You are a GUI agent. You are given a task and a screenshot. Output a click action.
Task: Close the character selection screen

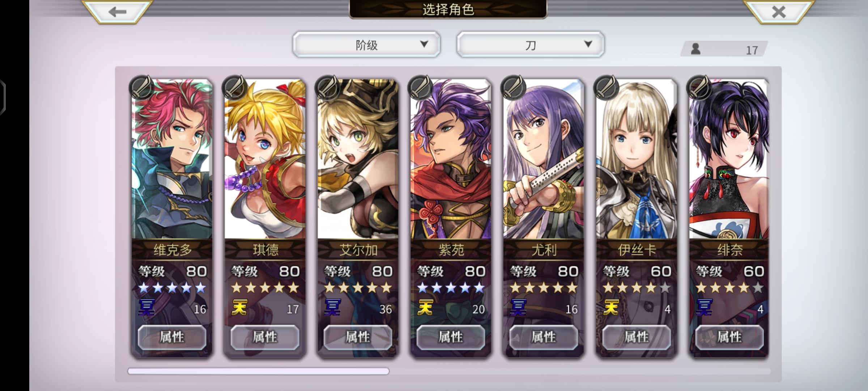pos(778,12)
